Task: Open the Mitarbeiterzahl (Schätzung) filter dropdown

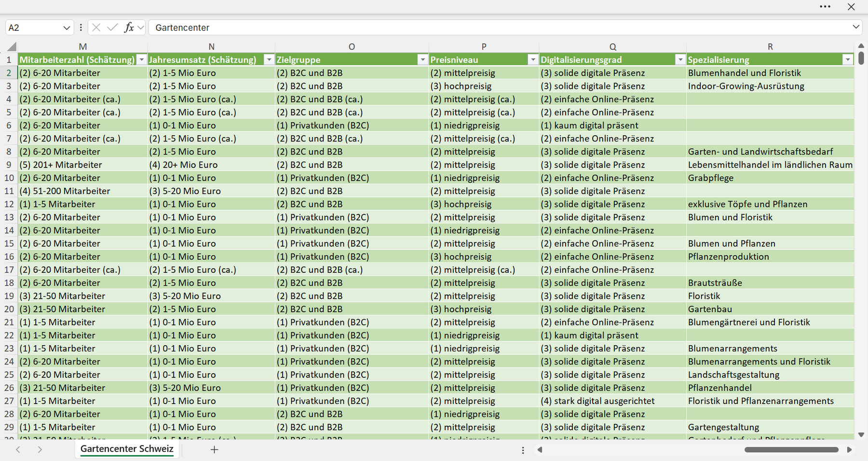Action: click(x=141, y=60)
